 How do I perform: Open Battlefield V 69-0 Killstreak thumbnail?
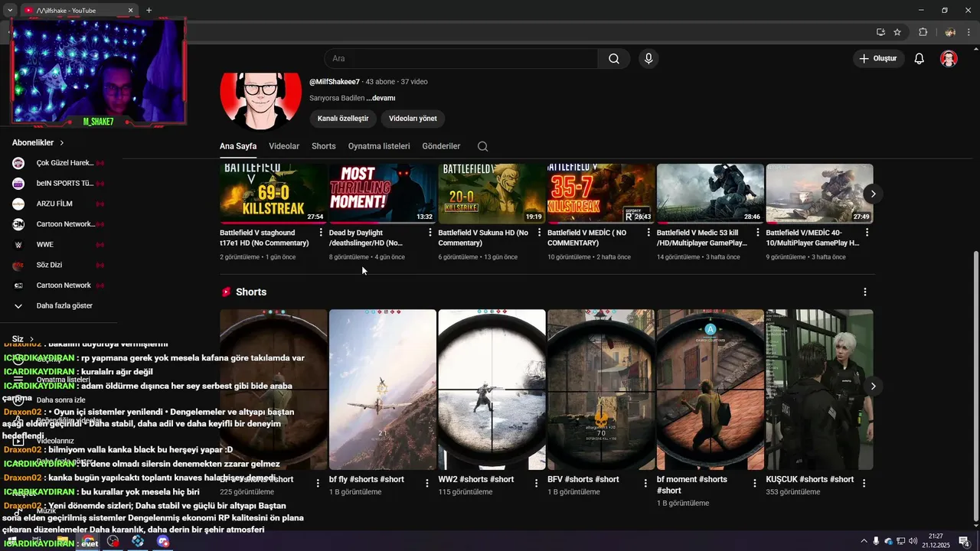(x=273, y=193)
